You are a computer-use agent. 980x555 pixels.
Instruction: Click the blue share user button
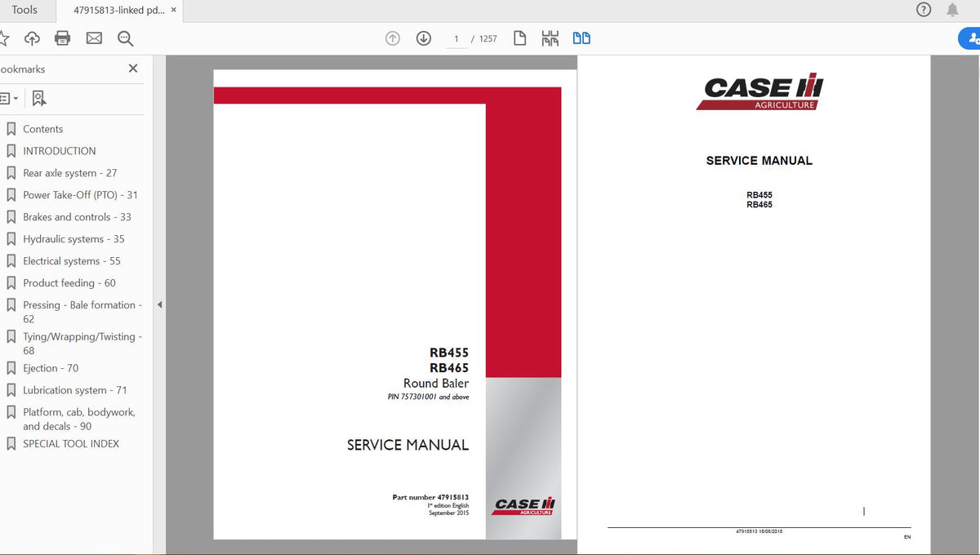point(969,38)
